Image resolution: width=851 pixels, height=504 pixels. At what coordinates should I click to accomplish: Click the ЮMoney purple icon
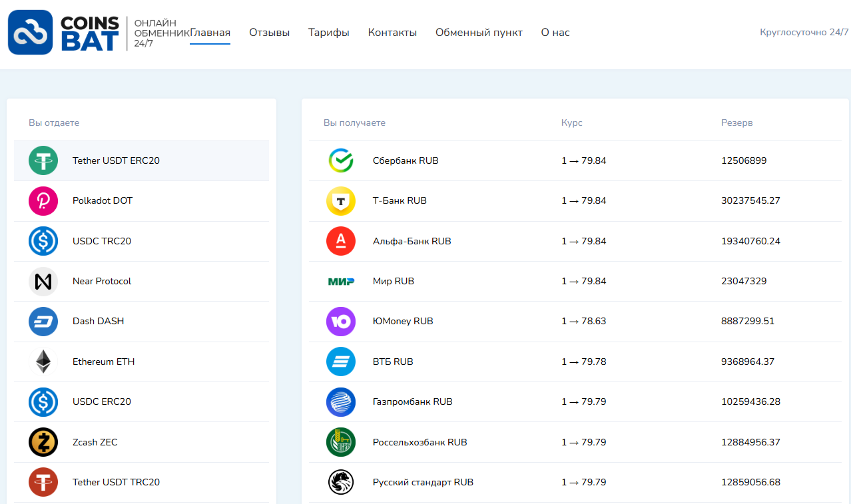click(x=341, y=322)
